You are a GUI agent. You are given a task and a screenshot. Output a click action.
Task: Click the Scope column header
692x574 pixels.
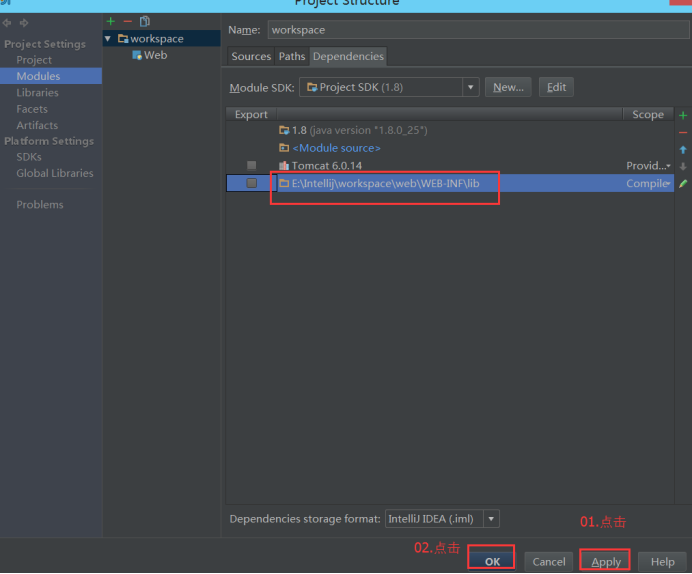click(x=648, y=114)
